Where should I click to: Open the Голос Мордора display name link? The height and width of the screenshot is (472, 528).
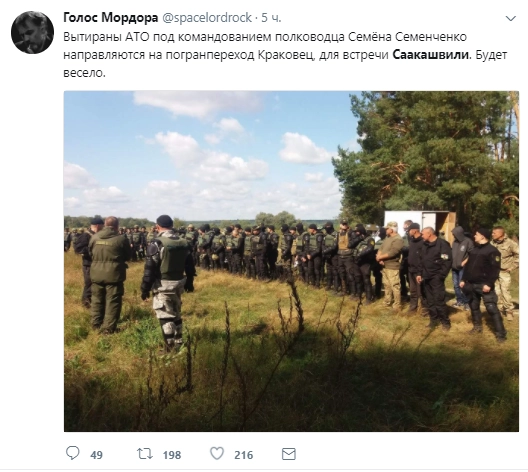tap(111, 18)
